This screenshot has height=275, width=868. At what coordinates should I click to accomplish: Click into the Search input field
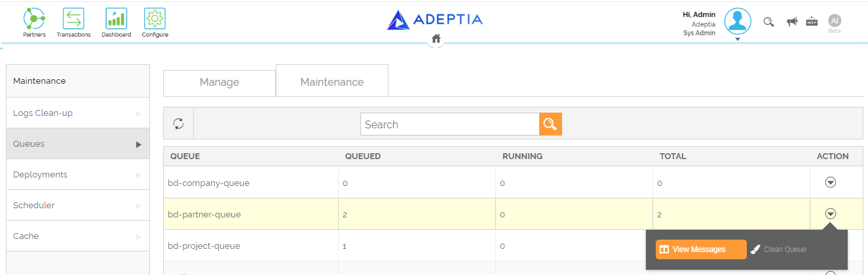[449, 124]
